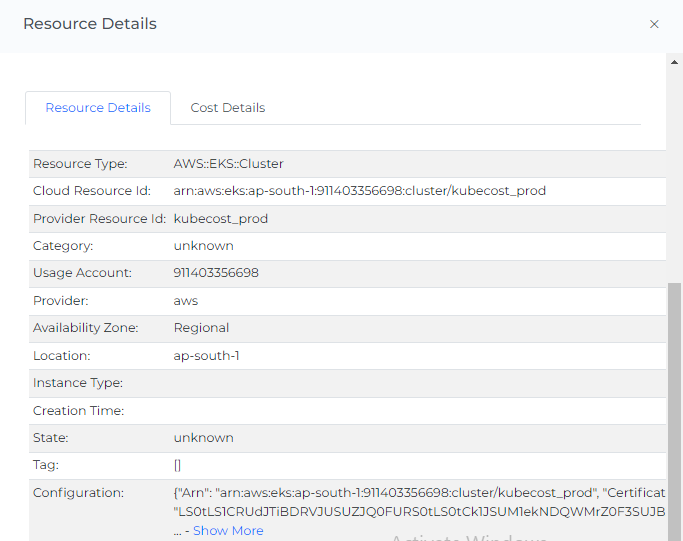Click the Show More link in Configuration
The height and width of the screenshot is (541, 683).
(x=228, y=531)
